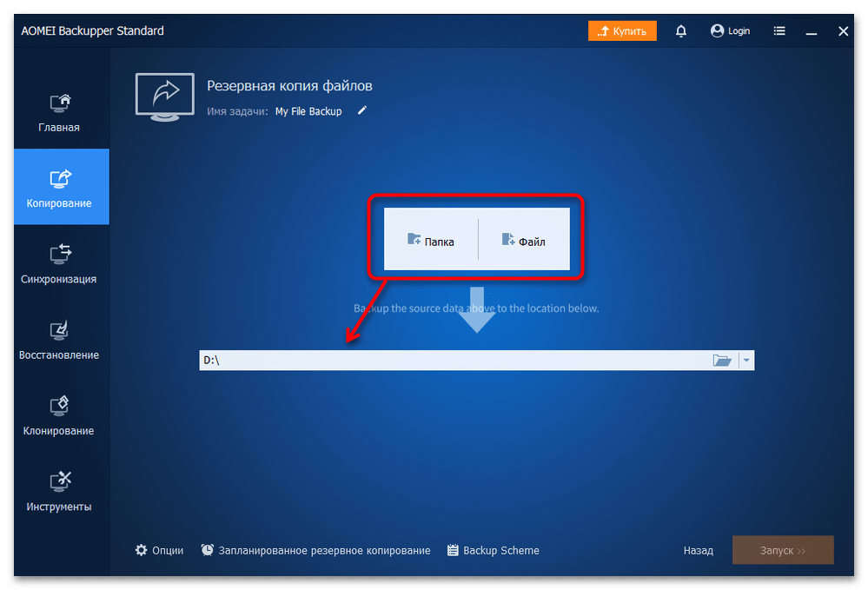
Task: Open the Инструменты tools section
Action: coord(59,492)
